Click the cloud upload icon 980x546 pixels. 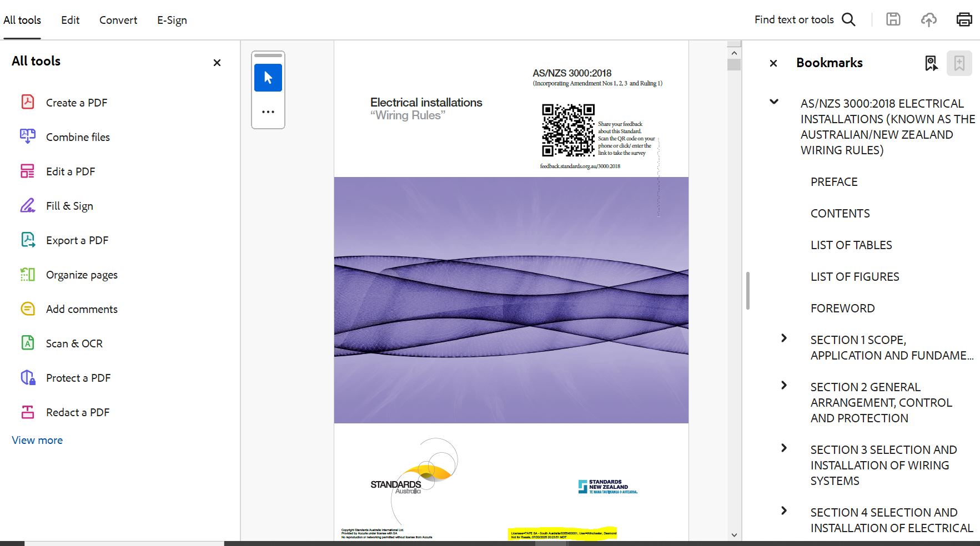(x=928, y=19)
